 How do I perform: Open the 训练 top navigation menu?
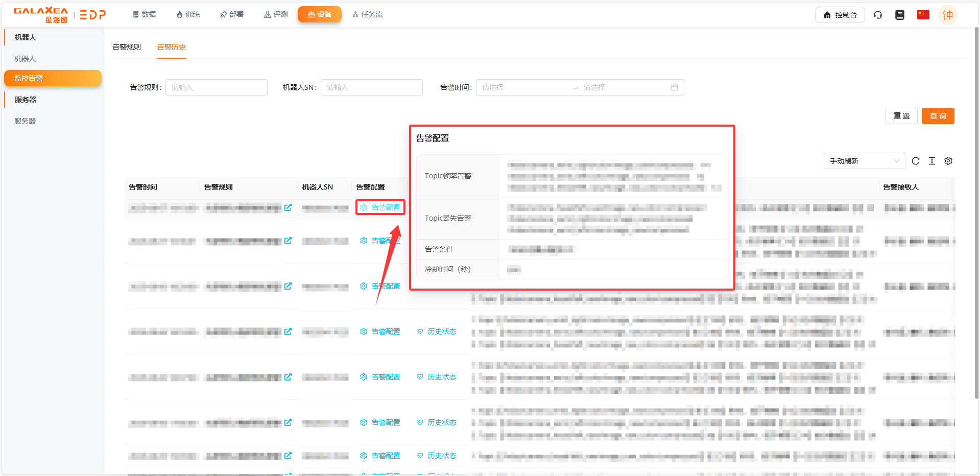tap(188, 14)
